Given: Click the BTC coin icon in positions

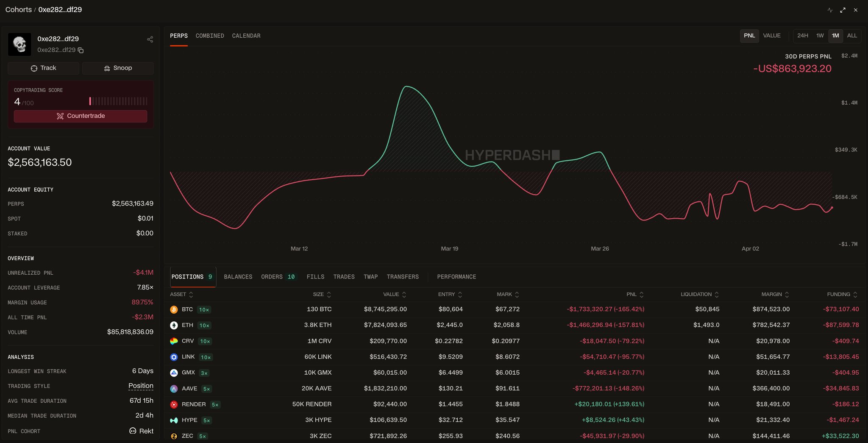Looking at the screenshot, I should pos(174,310).
